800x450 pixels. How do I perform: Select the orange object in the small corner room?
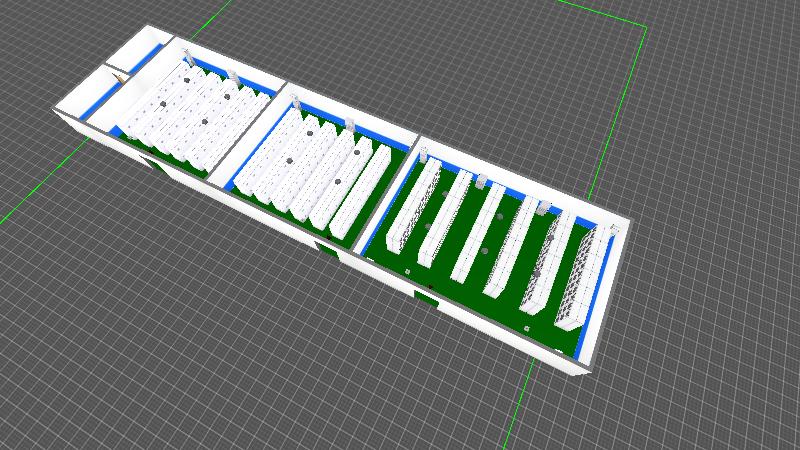[x=121, y=74]
